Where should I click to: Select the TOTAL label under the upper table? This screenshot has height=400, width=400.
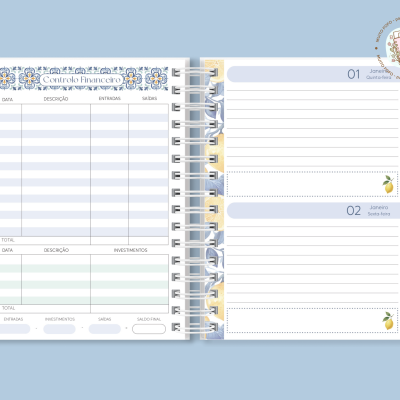pos(8,240)
